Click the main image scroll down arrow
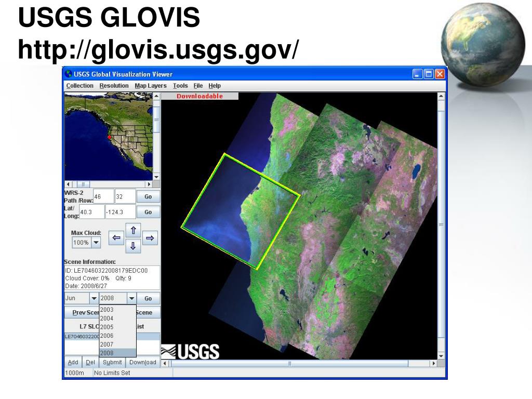 tap(441, 355)
